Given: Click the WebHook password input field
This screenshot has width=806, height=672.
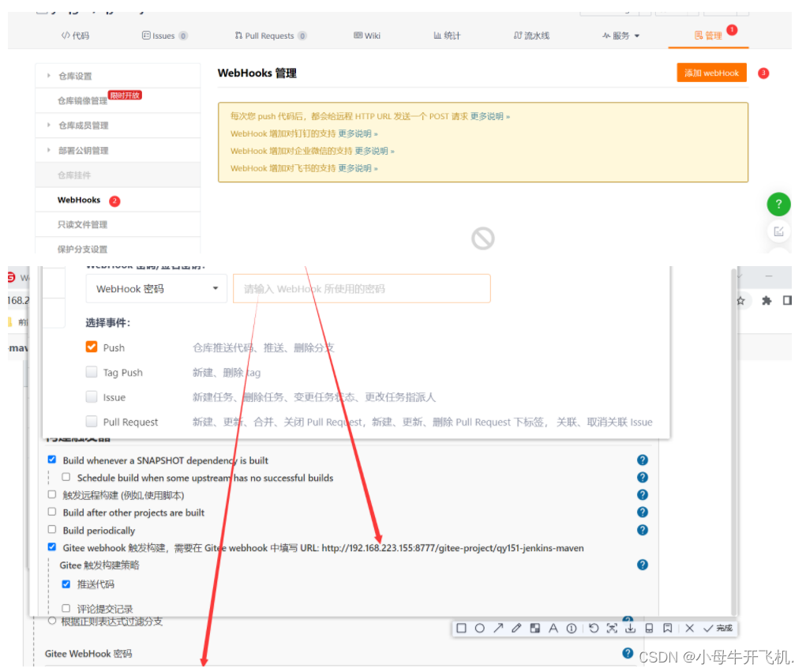Looking at the screenshot, I should coord(362,289).
